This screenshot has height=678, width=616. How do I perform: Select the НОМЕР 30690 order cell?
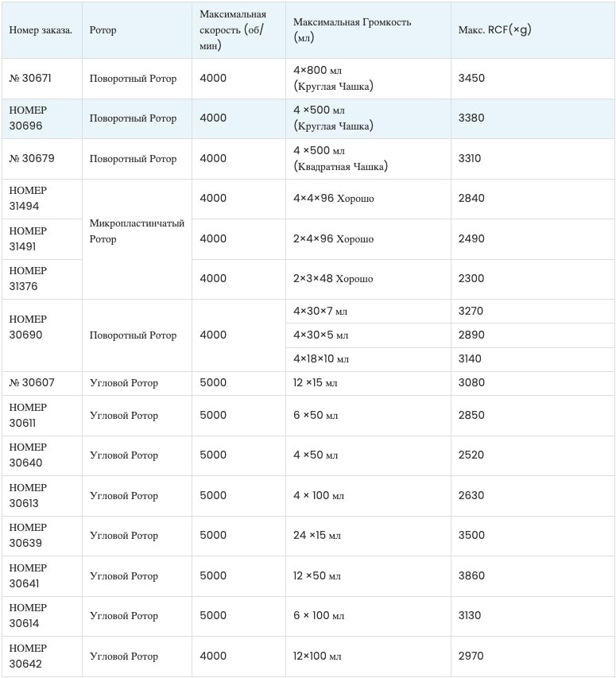pos(28,327)
